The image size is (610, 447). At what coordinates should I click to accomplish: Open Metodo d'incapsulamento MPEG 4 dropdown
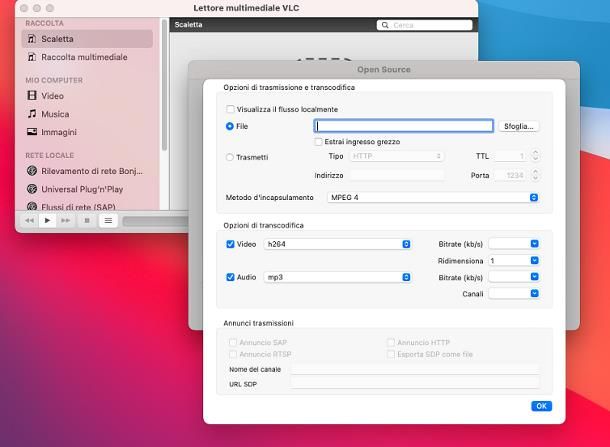[433, 198]
